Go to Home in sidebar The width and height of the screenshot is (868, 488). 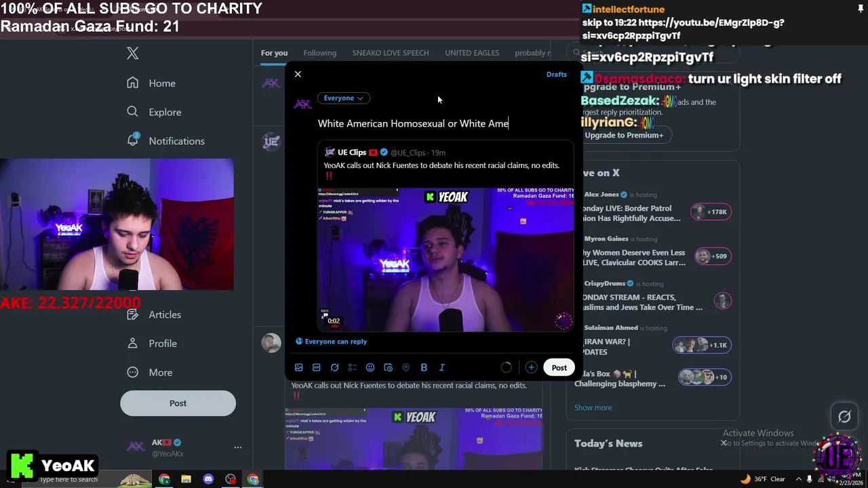point(151,83)
